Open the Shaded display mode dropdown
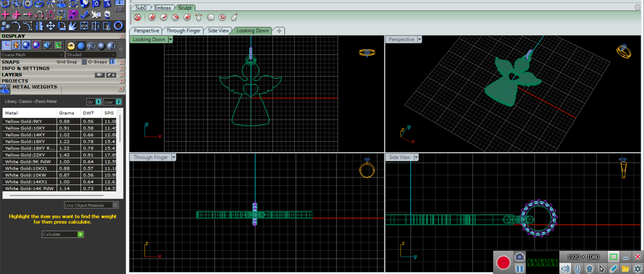Image resolution: width=644 pixels, height=274 pixels. click(x=91, y=55)
